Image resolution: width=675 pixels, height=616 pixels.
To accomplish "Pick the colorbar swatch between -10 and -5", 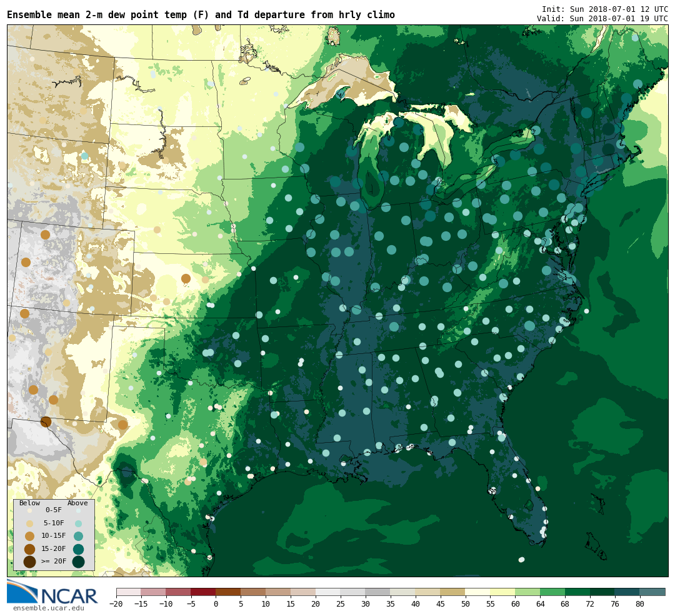I will pyautogui.click(x=179, y=592).
